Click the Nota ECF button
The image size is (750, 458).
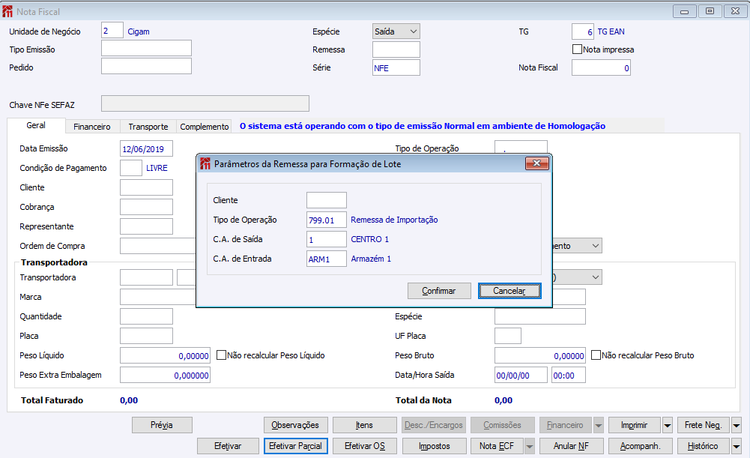point(497,446)
